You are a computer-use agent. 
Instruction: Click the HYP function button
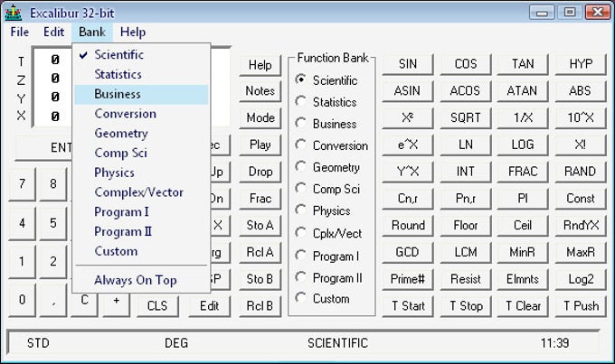[x=581, y=64]
